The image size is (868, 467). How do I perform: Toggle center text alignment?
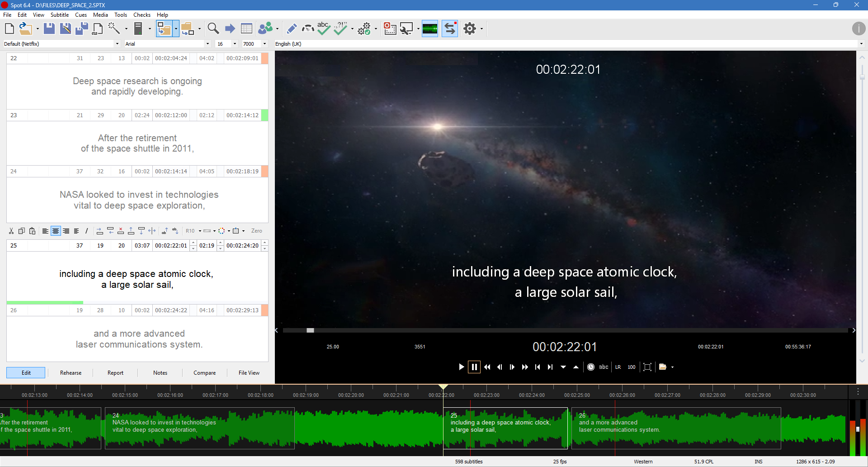tap(55, 231)
